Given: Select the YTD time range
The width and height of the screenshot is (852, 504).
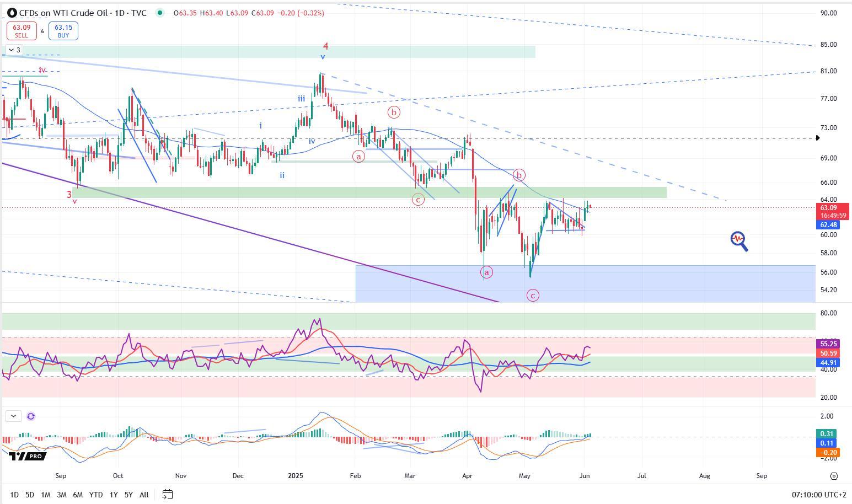Looking at the screenshot, I should [x=96, y=495].
